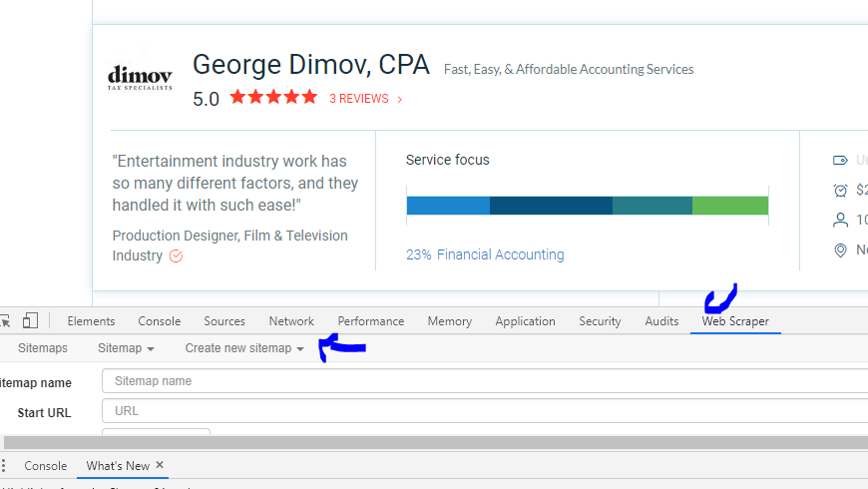Click the 23% Financial Accounting label

coord(485,254)
